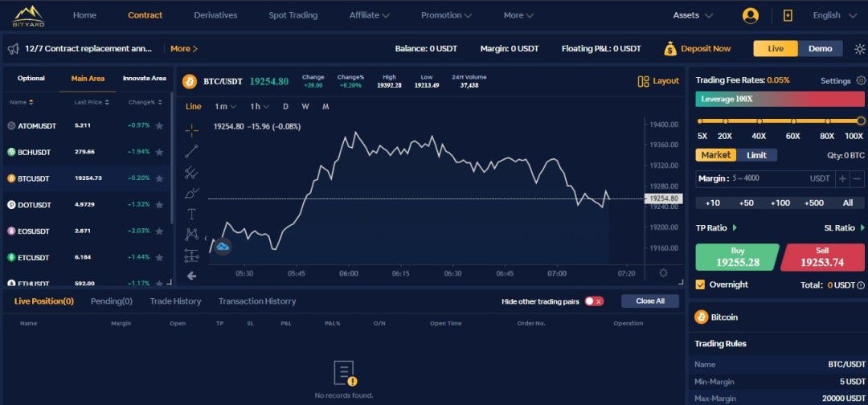The image size is (868, 405).
Task: Open the 1m timeframe dropdown
Action: [x=225, y=106]
